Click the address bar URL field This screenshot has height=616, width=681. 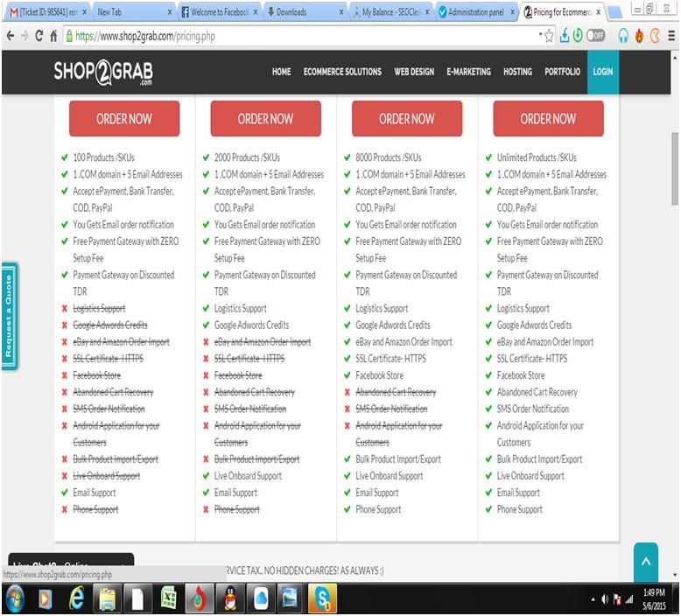click(x=304, y=36)
